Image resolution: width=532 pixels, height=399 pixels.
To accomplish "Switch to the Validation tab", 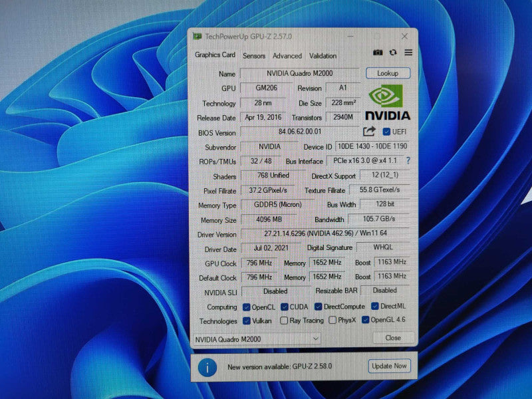I will 323,56.
